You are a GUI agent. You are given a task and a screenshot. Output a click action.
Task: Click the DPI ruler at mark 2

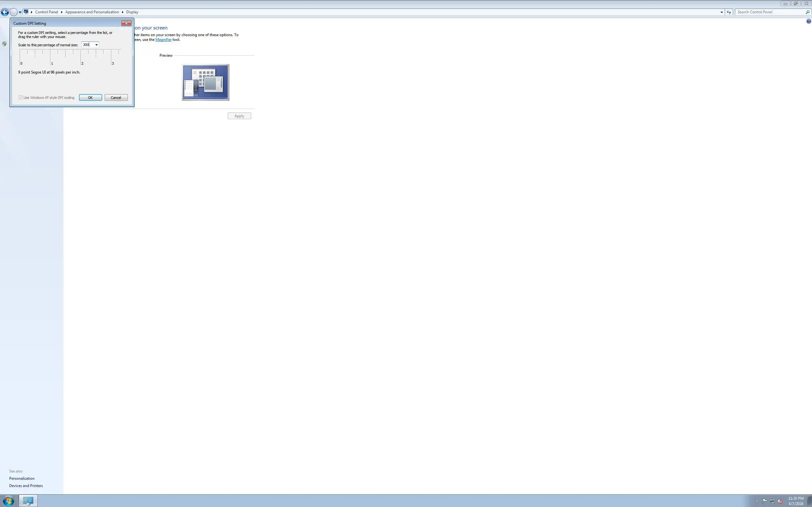coord(81,57)
